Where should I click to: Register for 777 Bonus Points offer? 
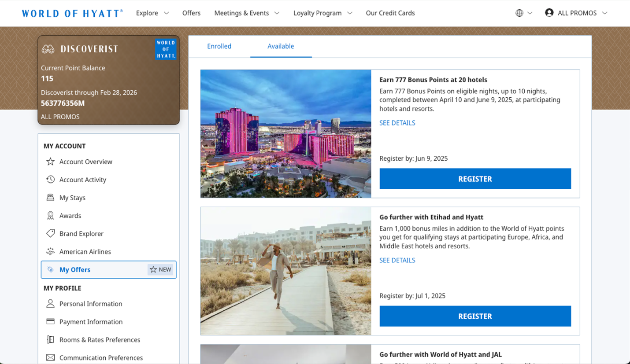pos(475,179)
